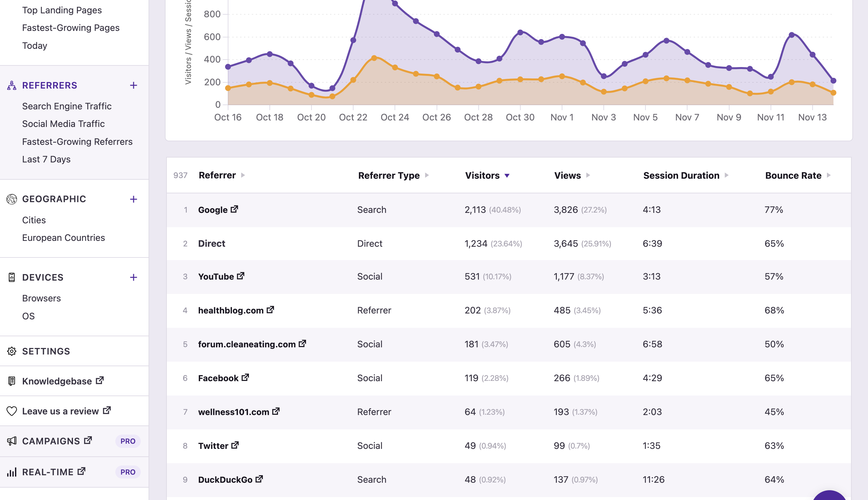Expand the Geographic section with plus

click(x=134, y=199)
